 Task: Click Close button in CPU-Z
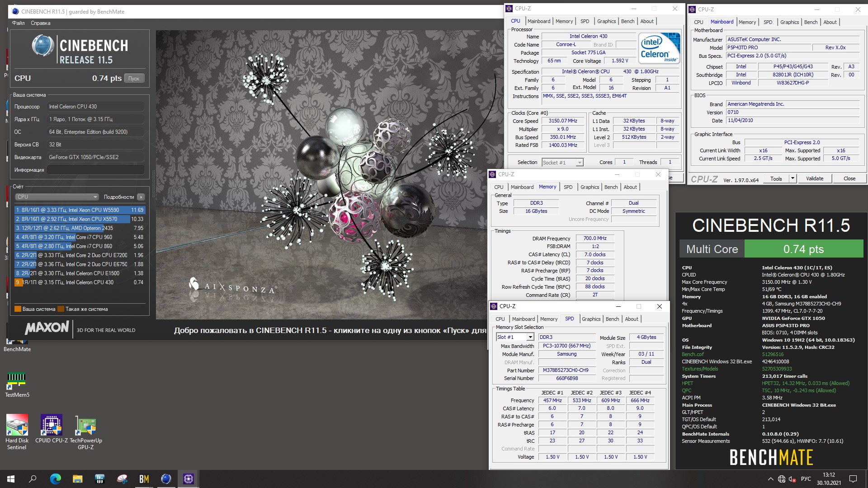pos(849,178)
